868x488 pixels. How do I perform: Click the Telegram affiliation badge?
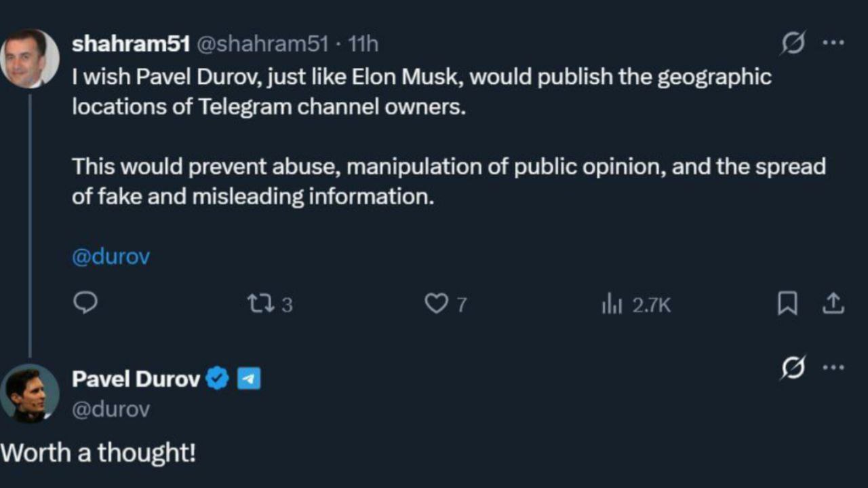[249, 379]
